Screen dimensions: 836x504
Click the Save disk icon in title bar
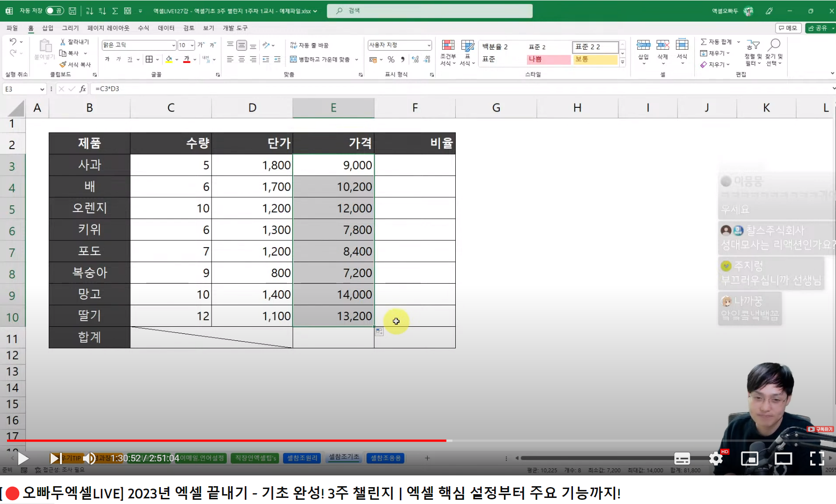(x=72, y=11)
